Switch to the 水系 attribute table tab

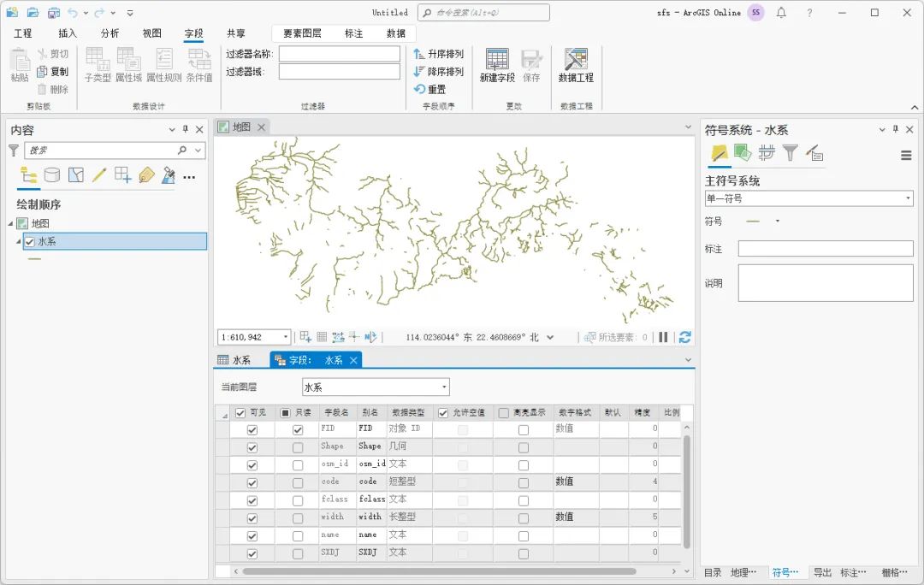coord(234,360)
